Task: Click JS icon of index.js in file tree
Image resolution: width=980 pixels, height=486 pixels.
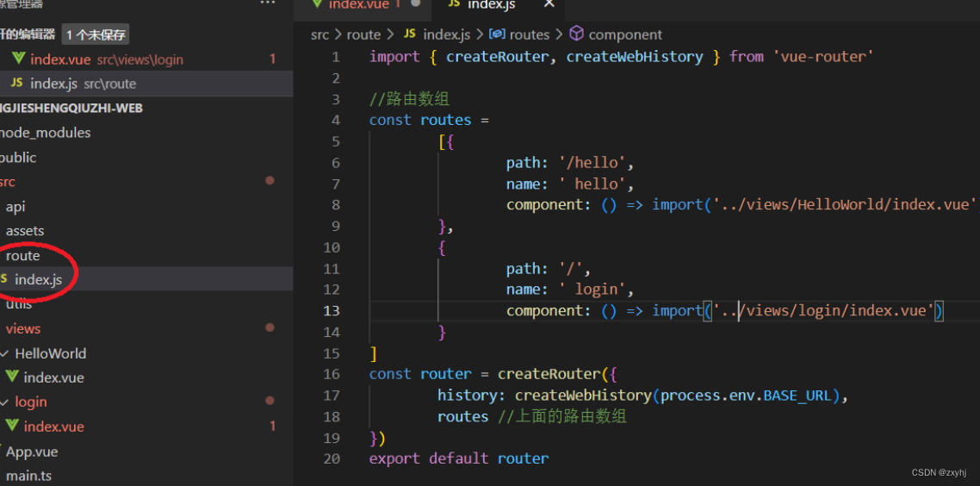Action: pos(5,279)
